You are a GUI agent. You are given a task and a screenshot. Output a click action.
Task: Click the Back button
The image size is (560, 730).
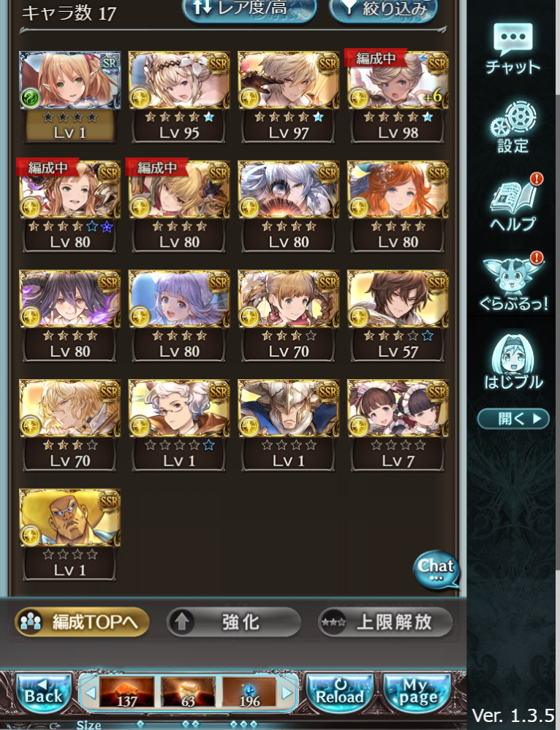click(43, 693)
